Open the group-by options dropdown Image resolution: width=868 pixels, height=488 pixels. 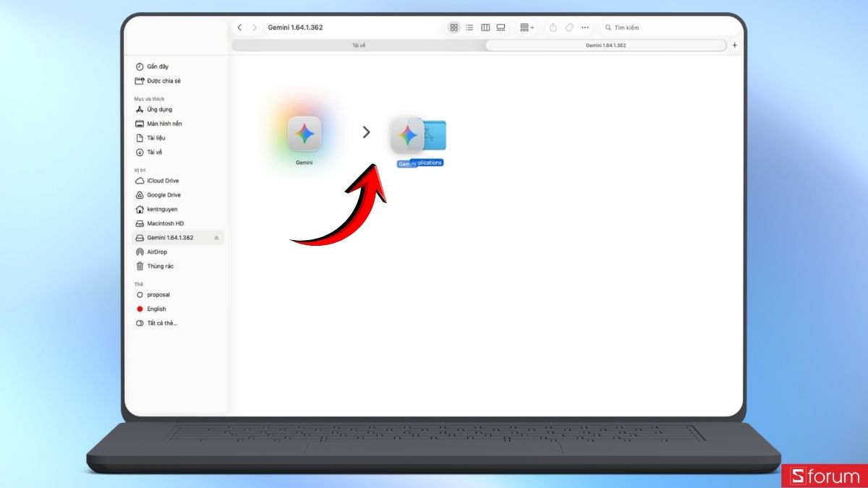[527, 27]
